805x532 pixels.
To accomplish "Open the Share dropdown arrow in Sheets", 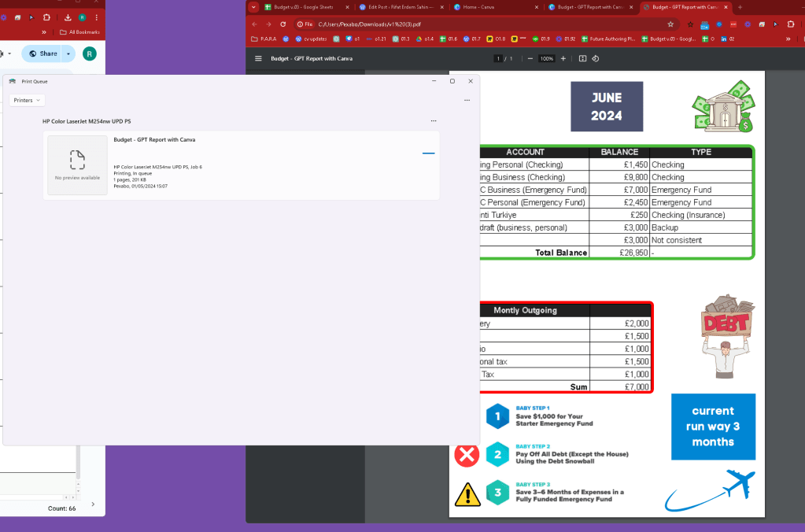I will [68, 54].
